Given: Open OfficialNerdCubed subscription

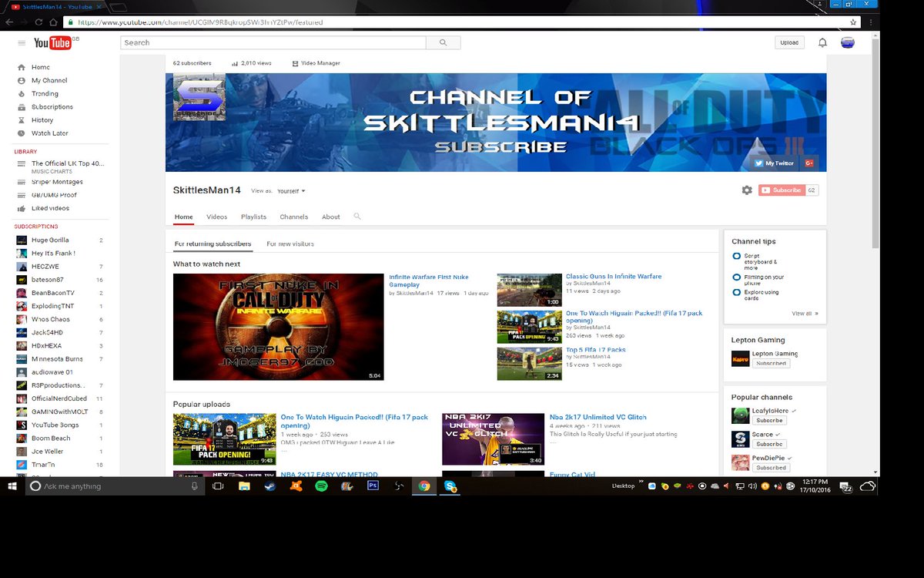Looking at the screenshot, I should click(x=60, y=398).
